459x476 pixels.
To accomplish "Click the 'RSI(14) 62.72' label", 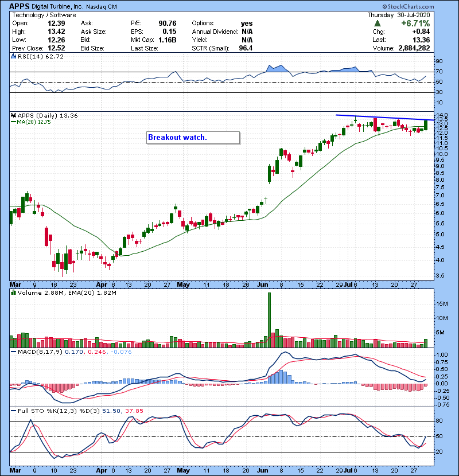I will click(x=41, y=56).
